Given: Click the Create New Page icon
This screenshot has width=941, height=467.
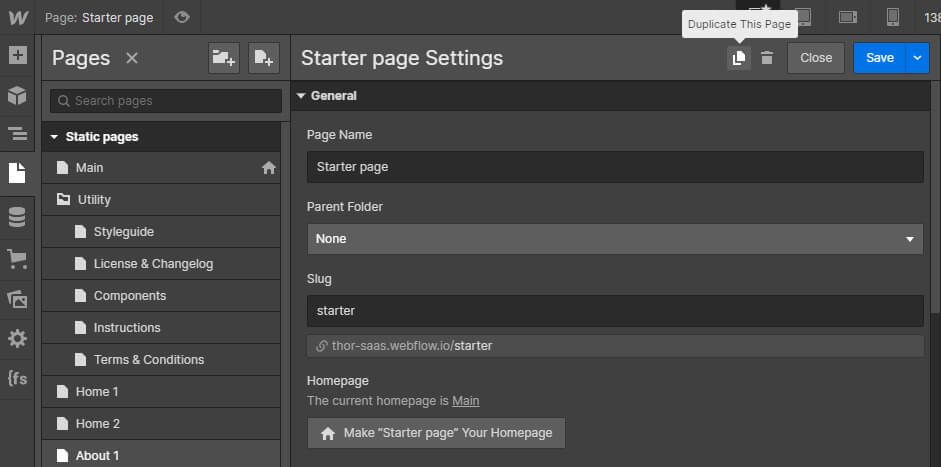Looking at the screenshot, I should coord(263,58).
